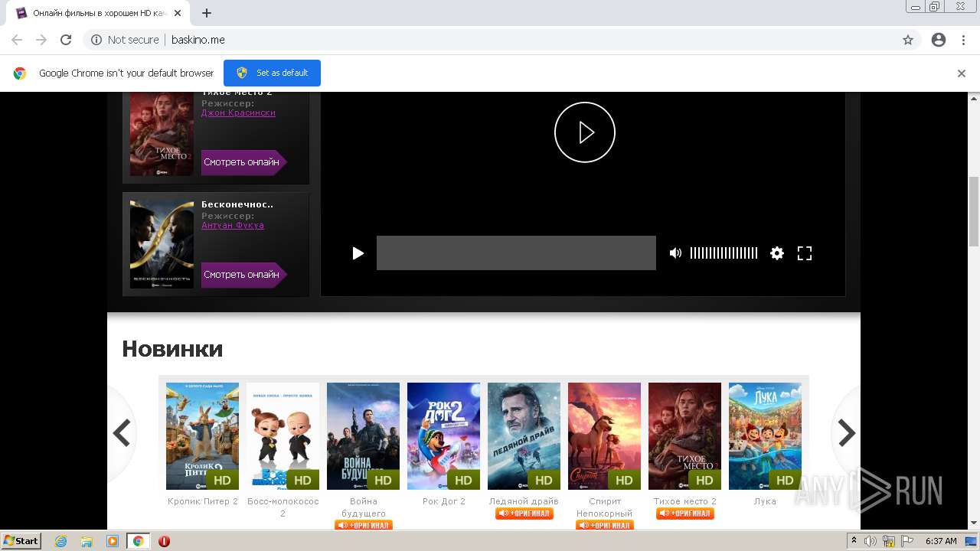Screen dimensions: 980x551
Task: Show the previous Новинки carousel items
Action: 122,433
